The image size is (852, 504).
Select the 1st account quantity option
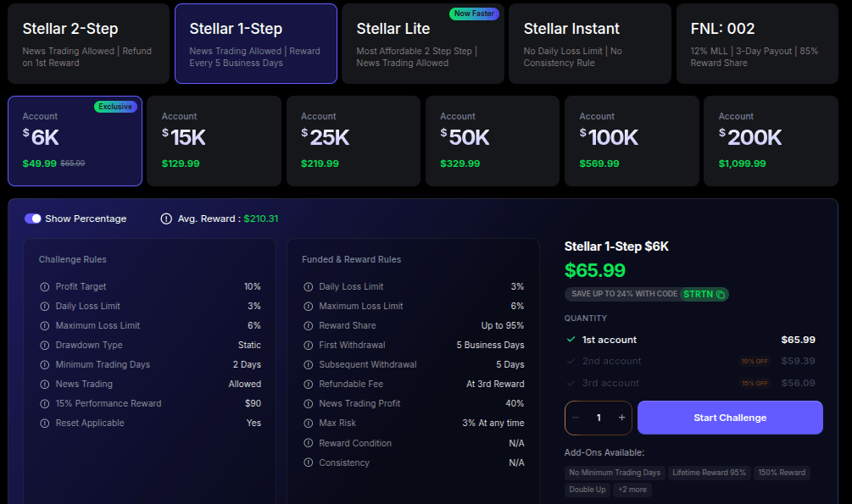click(x=691, y=340)
